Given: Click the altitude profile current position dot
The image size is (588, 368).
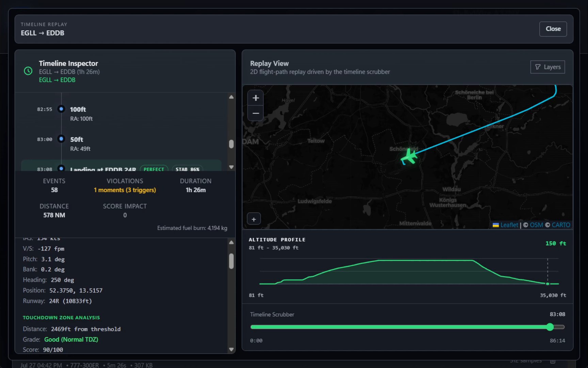Looking at the screenshot, I should tap(548, 283).
